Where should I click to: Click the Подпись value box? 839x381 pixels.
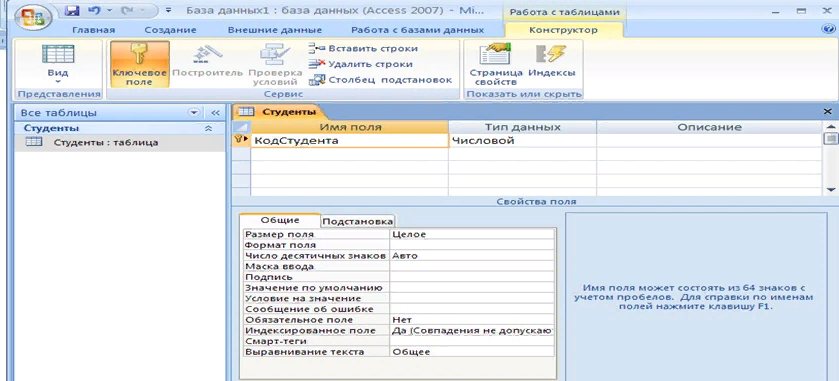pos(472,277)
